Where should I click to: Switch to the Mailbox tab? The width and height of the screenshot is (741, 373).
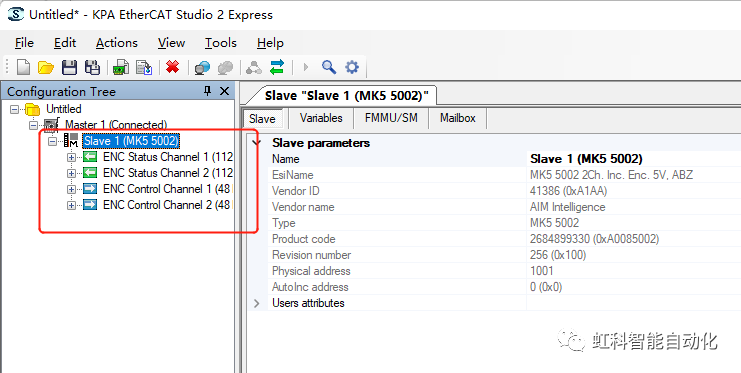tap(457, 118)
